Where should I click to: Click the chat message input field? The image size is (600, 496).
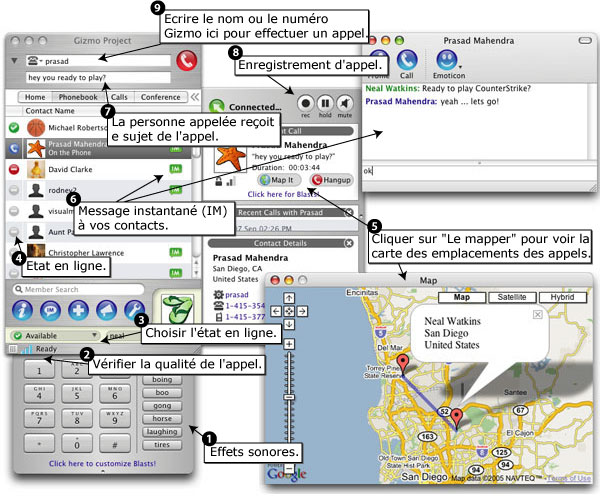pyautogui.click(x=478, y=171)
